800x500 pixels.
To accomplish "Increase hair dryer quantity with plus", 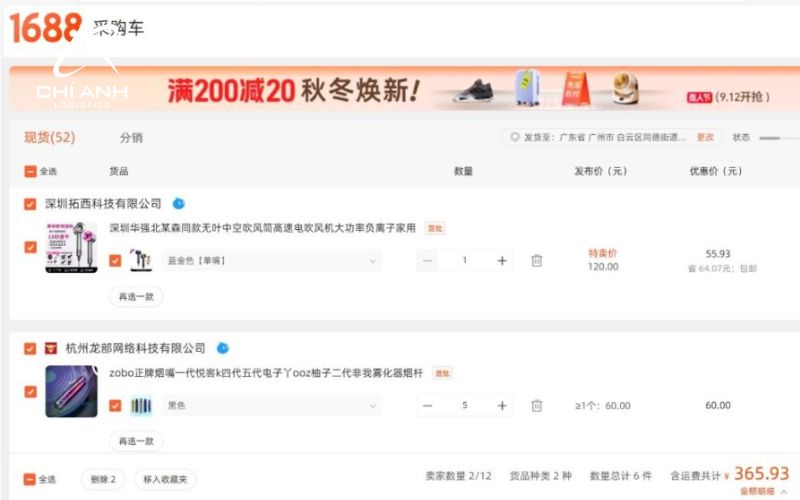I will point(502,261).
